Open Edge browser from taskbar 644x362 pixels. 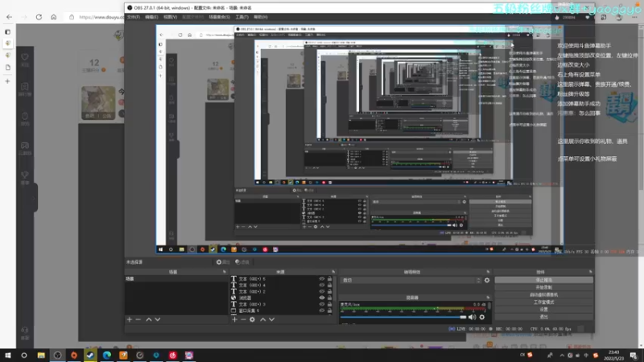tap(107, 356)
